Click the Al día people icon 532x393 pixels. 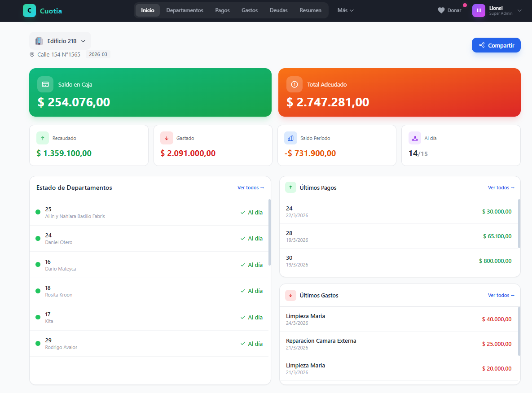(415, 138)
